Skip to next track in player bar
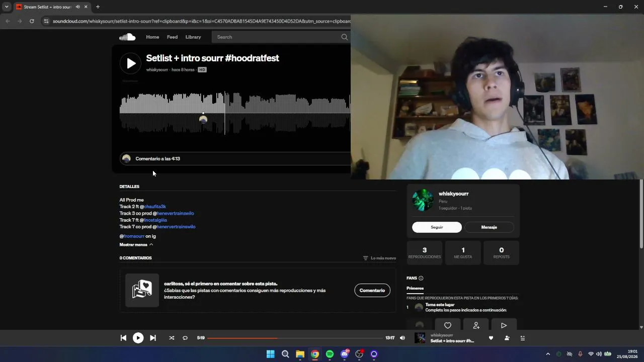This screenshot has width=644, height=362. (x=153, y=338)
